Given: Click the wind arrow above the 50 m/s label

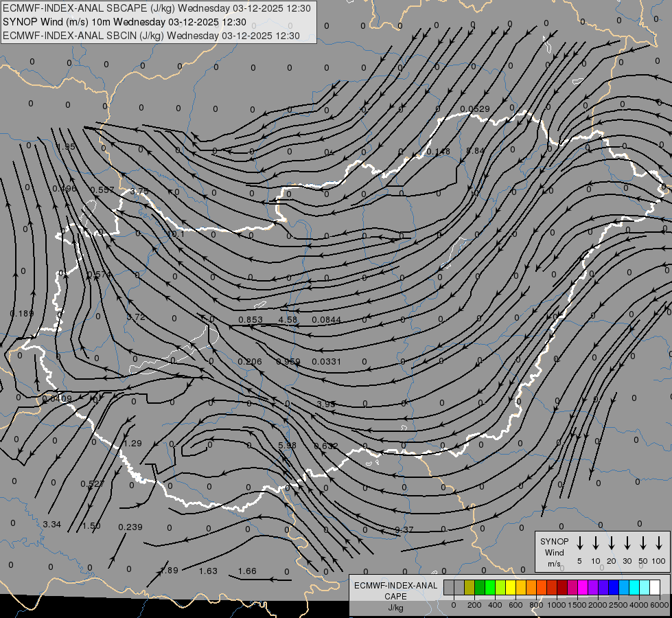Looking at the screenshot, I should pyautogui.click(x=643, y=542).
